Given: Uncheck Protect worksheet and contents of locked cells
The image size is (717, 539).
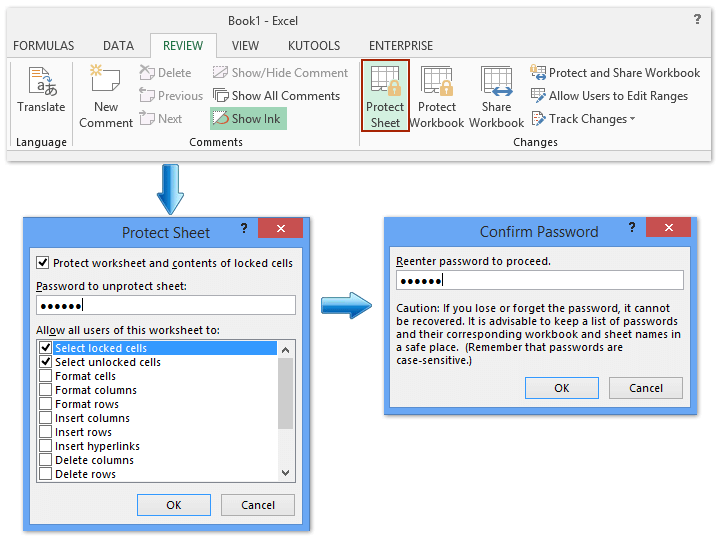Looking at the screenshot, I should point(43,263).
